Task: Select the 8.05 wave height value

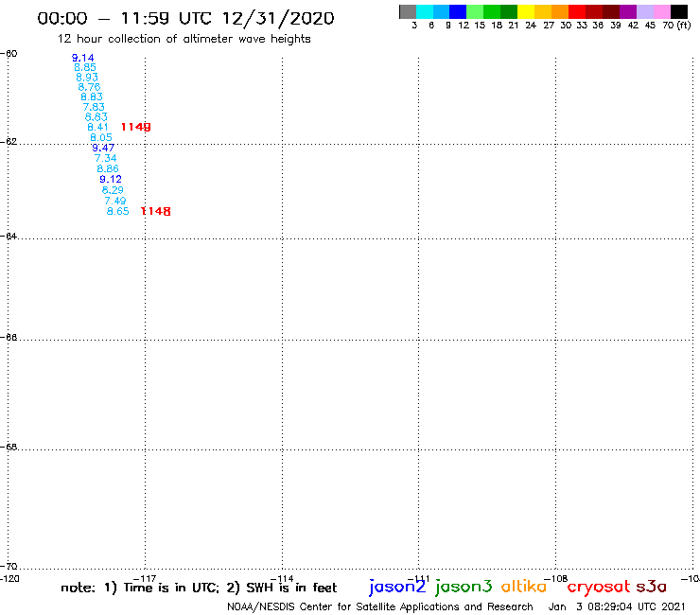Action: pos(101,137)
